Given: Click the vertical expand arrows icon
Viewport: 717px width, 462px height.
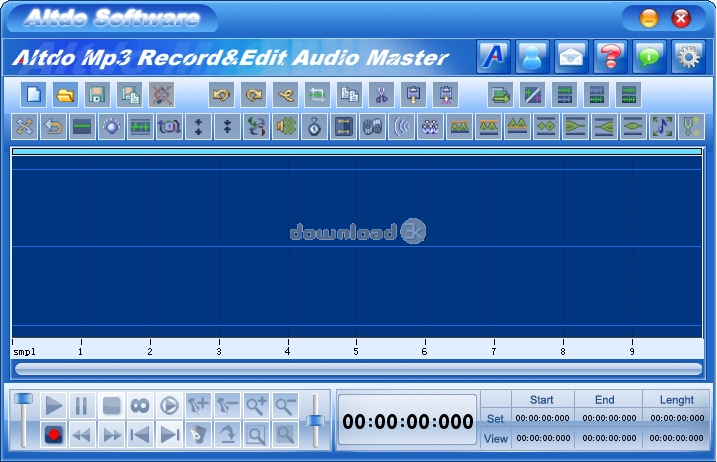Looking at the screenshot, I should tap(198, 126).
